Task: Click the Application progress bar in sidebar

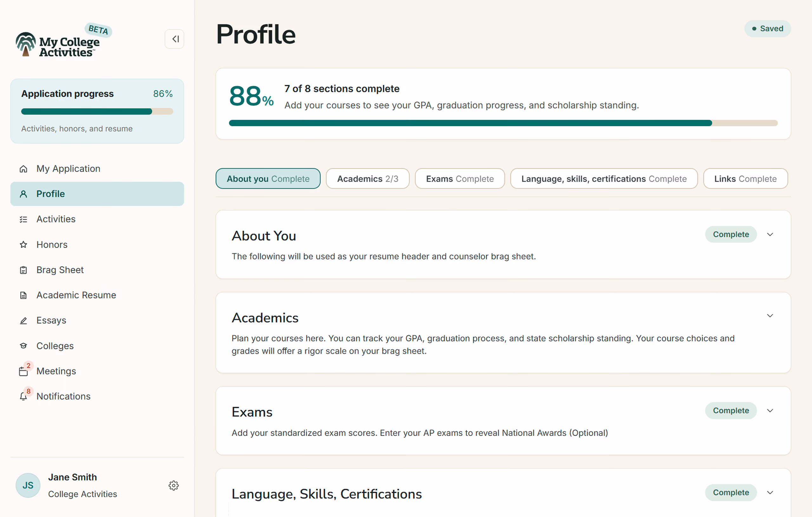Action: 97,112
